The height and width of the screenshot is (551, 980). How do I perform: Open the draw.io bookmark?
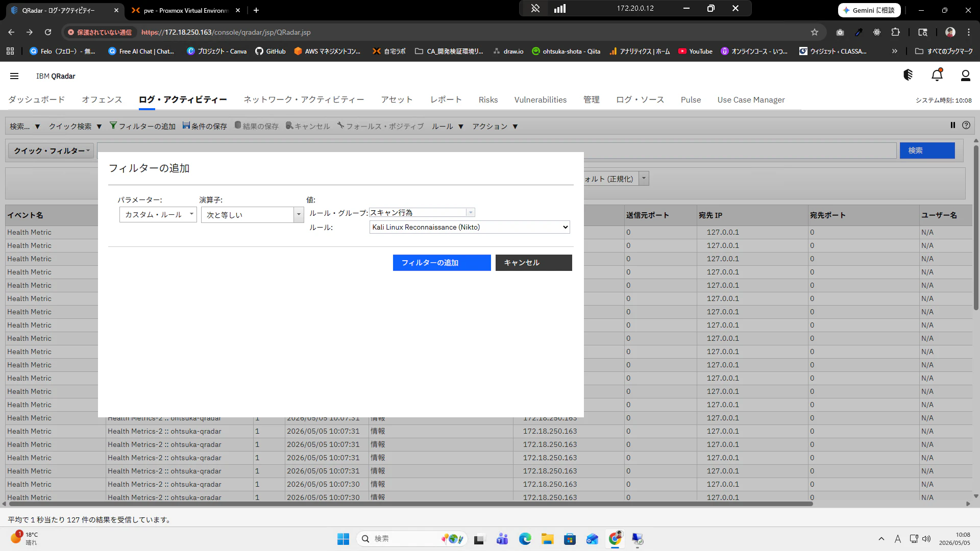(508, 51)
